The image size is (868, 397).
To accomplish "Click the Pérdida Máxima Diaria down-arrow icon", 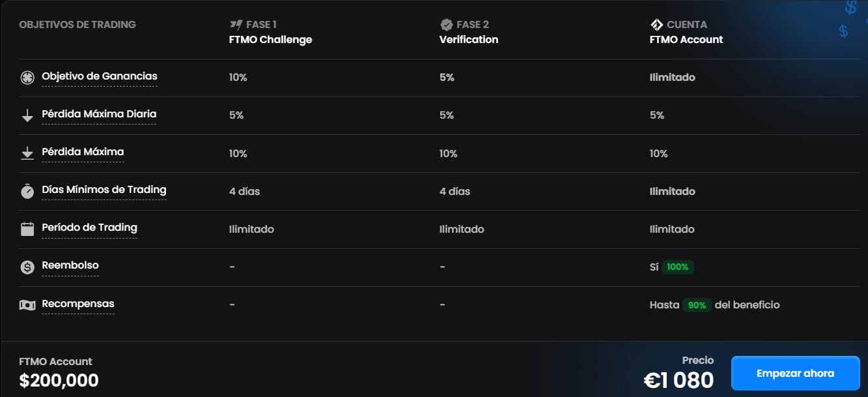I will [27, 116].
